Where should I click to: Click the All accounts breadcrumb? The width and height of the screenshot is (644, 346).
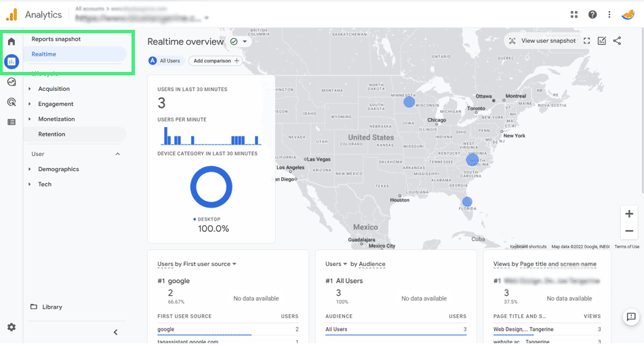pos(89,9)
